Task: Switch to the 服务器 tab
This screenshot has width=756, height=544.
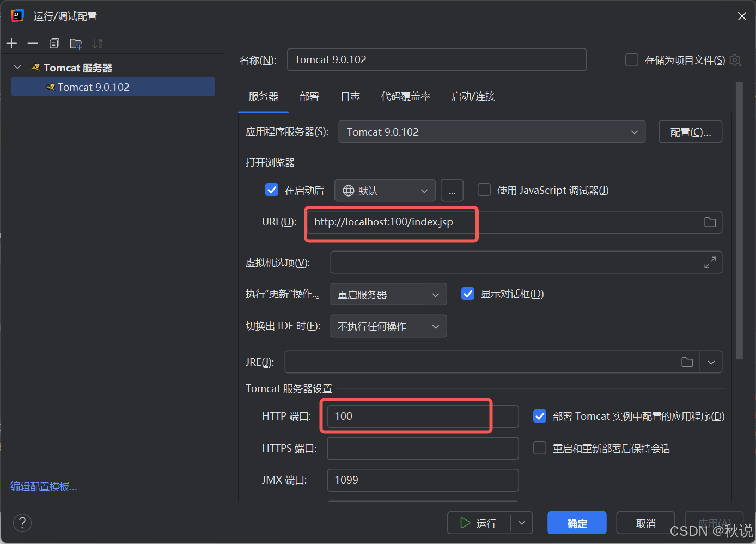Action: 264,96
